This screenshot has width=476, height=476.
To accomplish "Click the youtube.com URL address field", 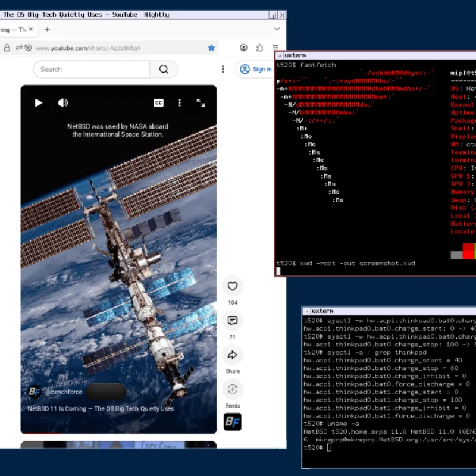I will (x=88, y=48).
